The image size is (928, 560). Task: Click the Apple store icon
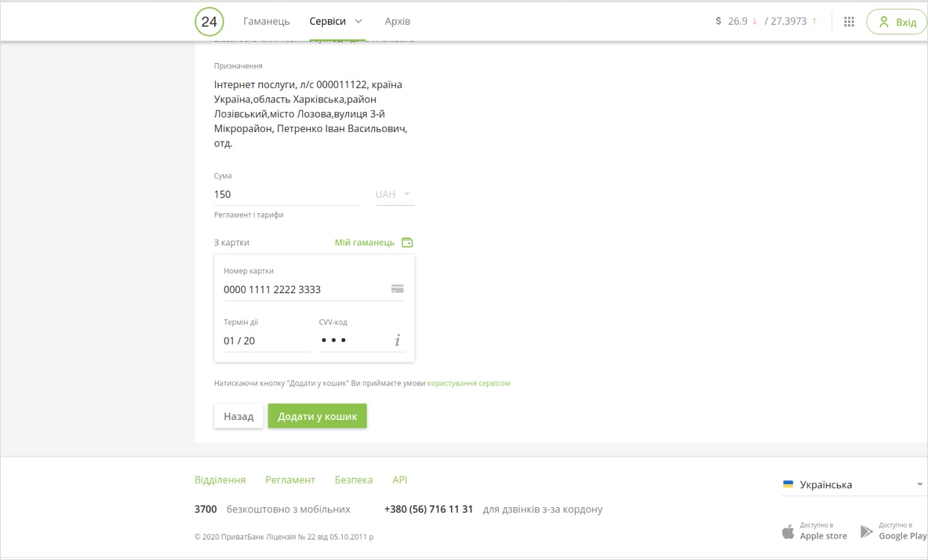click(789, 531)
